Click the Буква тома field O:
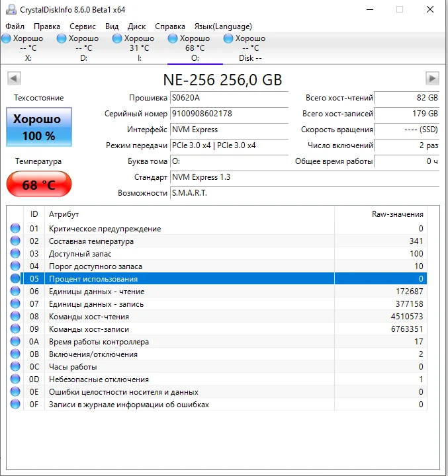Image resolution: width=448 pixels, height=476 pixels. click(x=229, y=161)
